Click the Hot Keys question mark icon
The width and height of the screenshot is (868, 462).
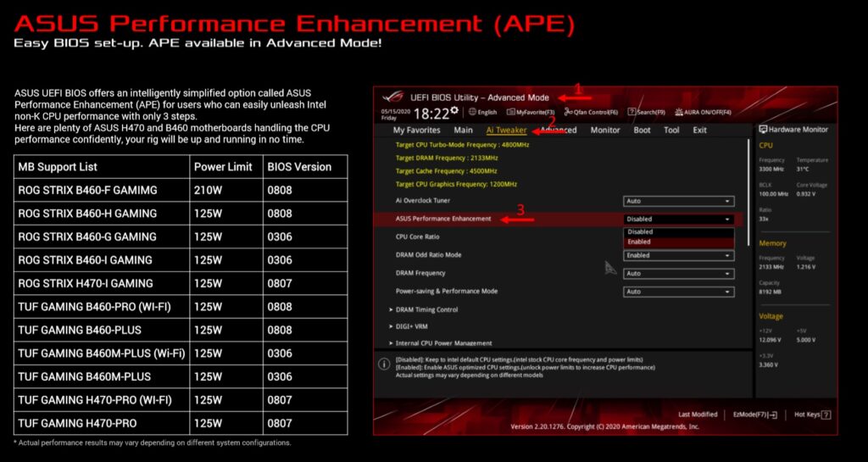[x=826, y=415]
